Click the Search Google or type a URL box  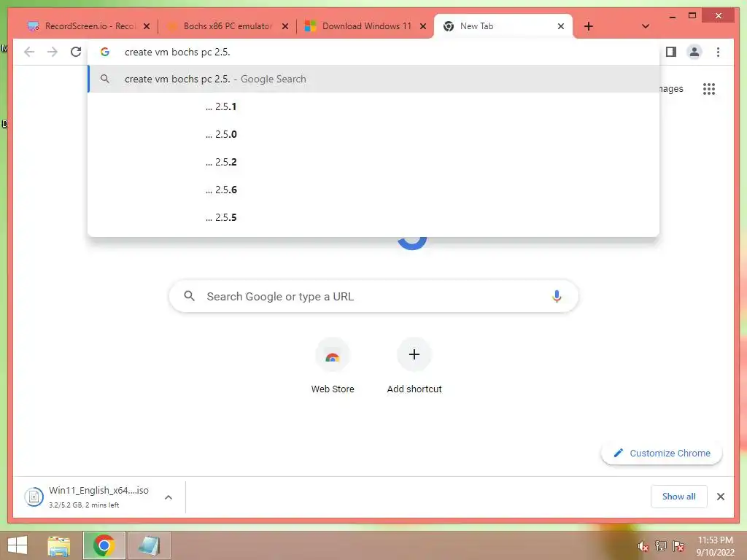tap(373, 296)
